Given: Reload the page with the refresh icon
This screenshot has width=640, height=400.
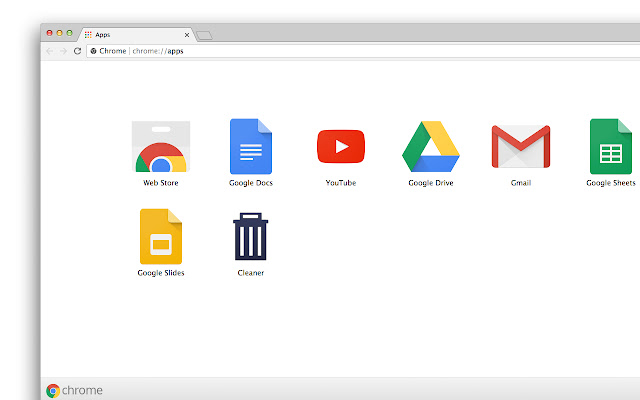Looking at the screenshot, I should click(x=77, y=51).
